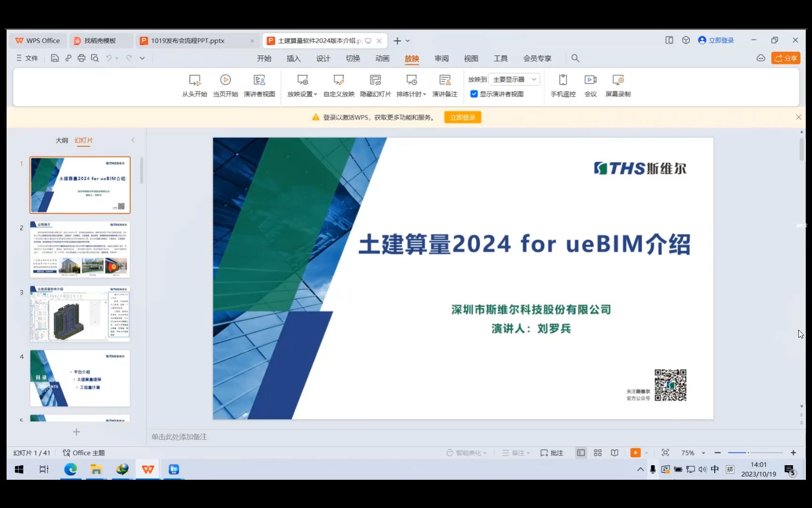812x508 pixels.
Task: Click zoom out minus button
Action: (x=718, y=452)
